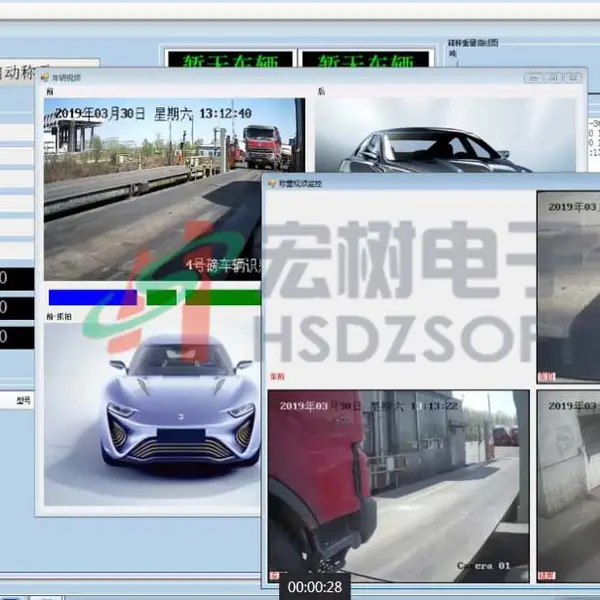Click the timestamp 2019年03月30日 on front camera

tap(100, 113)
